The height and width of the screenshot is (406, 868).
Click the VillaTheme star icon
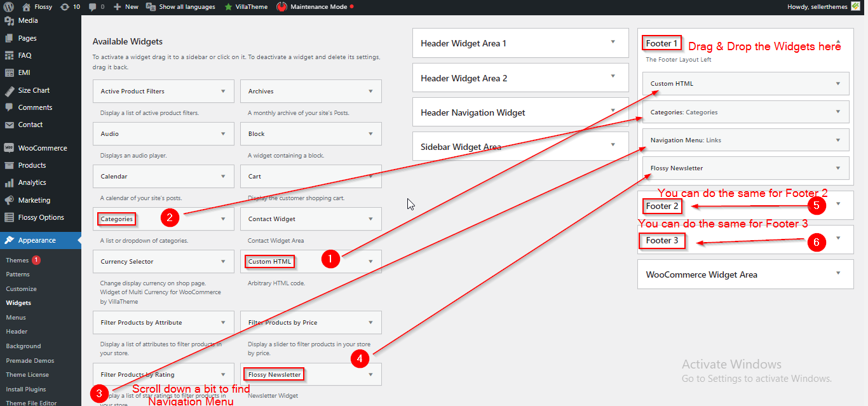(228, 7)
